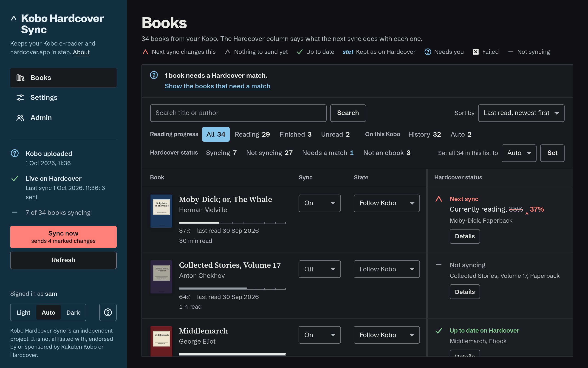Click the Books shelf icon in sidebar

point(20,78)
